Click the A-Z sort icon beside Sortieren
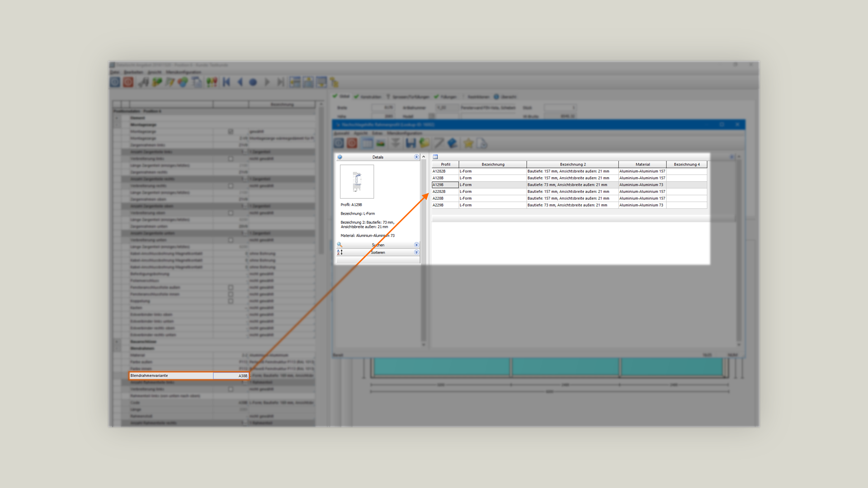868x488 pixels. pos(340,252)
